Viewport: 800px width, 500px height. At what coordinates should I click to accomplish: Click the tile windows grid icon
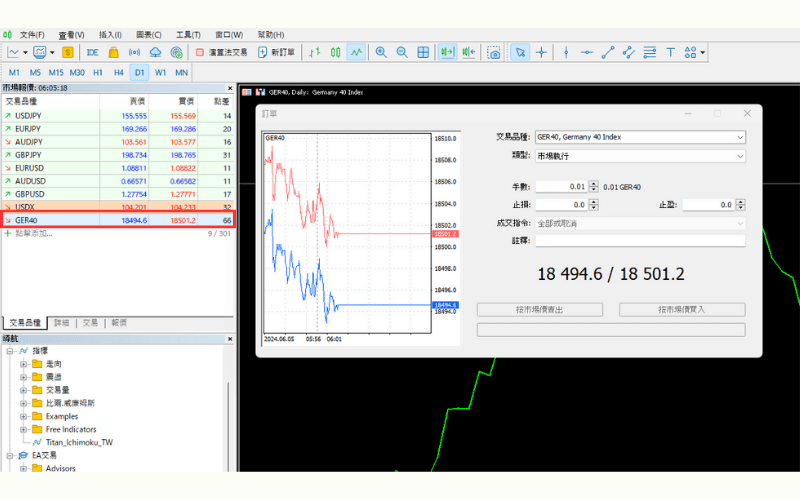423,52
